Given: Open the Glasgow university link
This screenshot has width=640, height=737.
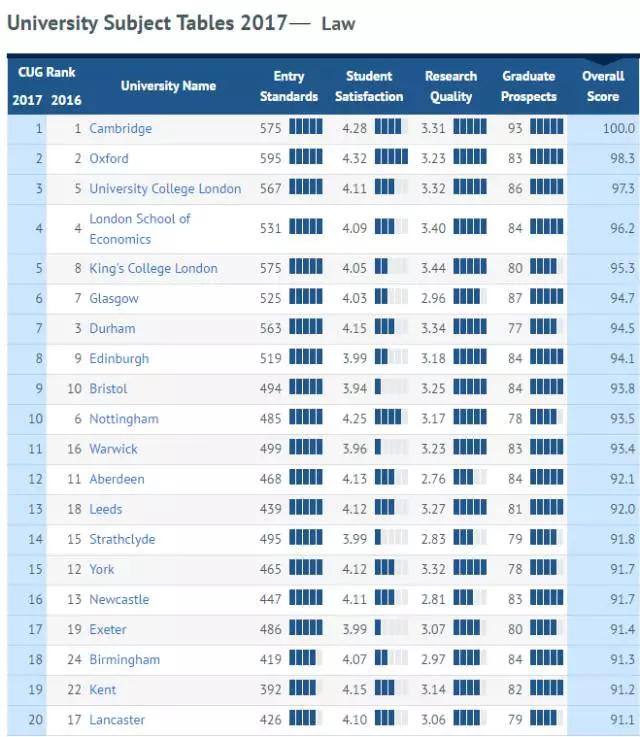Looking at the screenshot, I should [114, 298].
